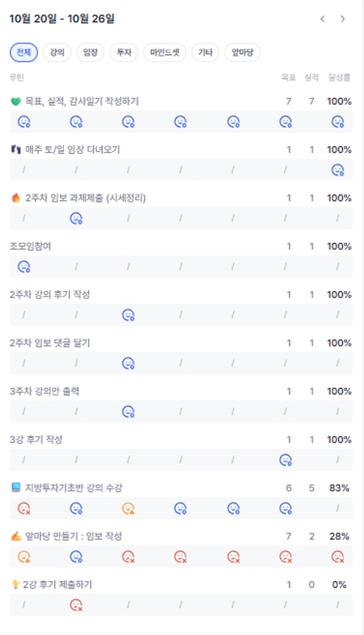The width and height of the screenshot is (364, 635).
Task: Open the 목표, 실적, 감사일기 작성하기 routine
Action: (x=82, y=101)
